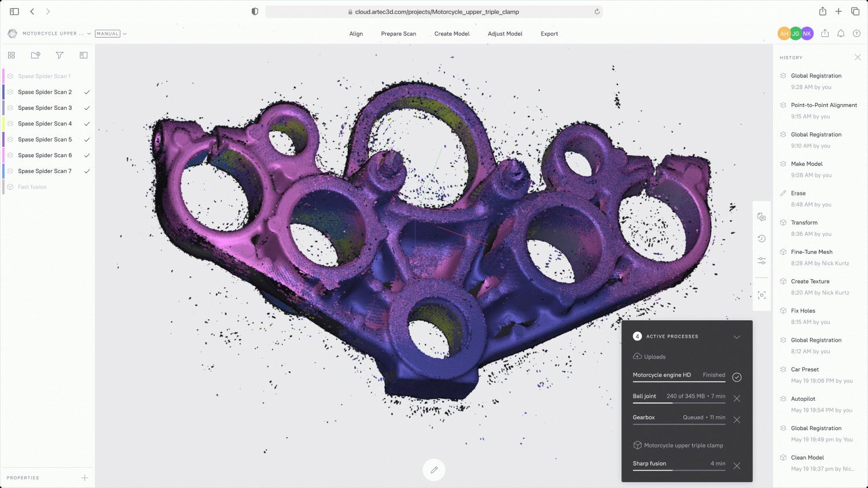
Task: Toggle visibility check for Spase Spider Scan 2
Action: coord(87,93)
